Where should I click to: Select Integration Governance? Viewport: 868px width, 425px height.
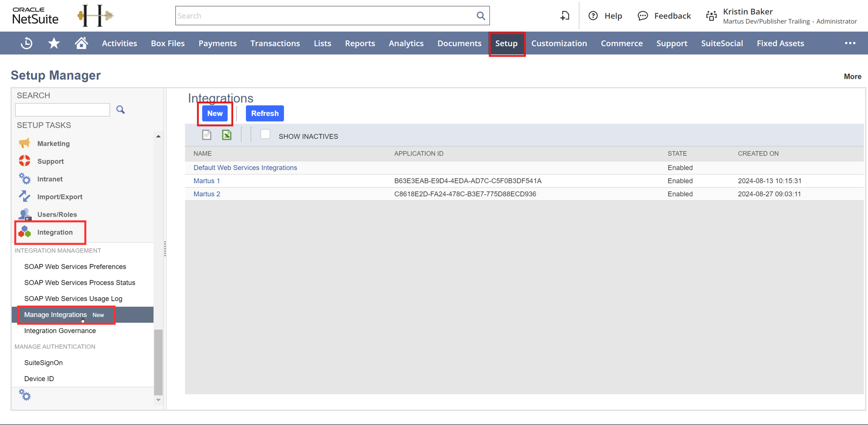[x=60, y=331]
